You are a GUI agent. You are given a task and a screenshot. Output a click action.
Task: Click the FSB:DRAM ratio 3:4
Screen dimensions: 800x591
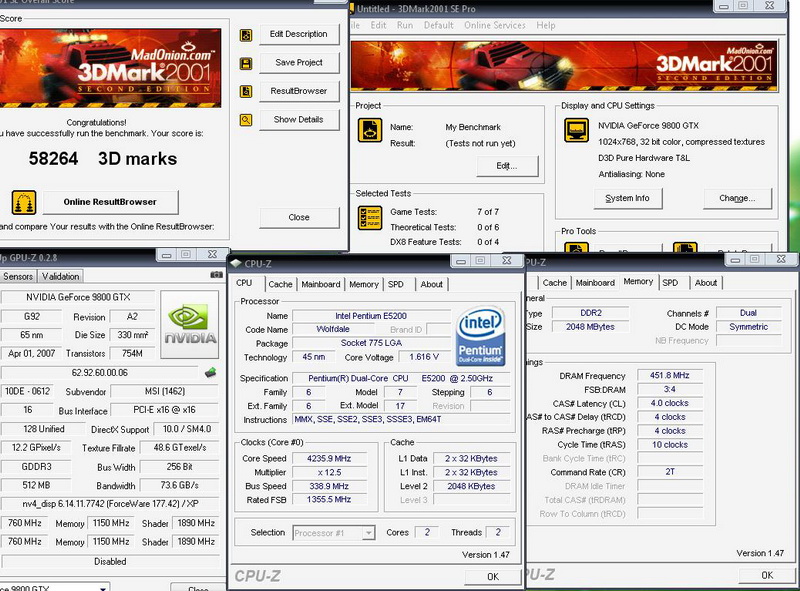coord(669,389)
